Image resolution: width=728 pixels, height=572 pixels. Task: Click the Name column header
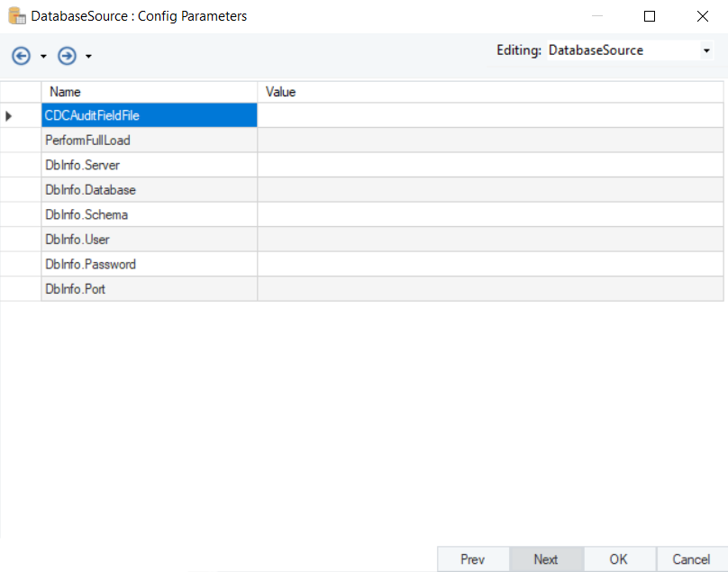[149, 92]
